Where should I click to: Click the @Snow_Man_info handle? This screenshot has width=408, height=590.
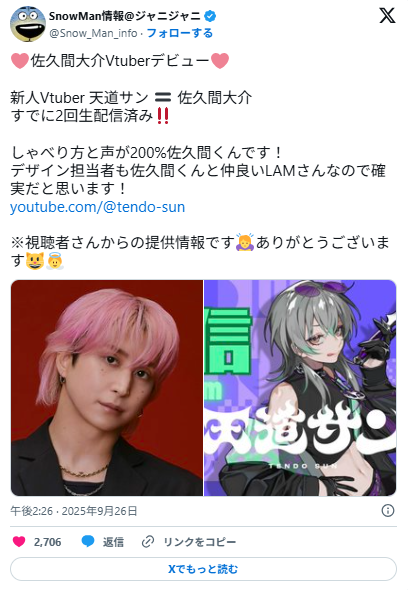pyautogui.click(x=93, y=33)
